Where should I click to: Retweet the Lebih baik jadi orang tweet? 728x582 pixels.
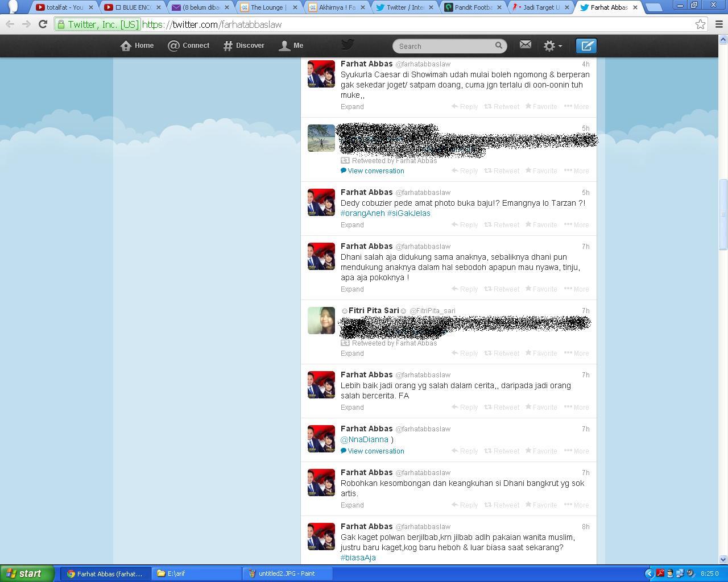tap(502, 408)
